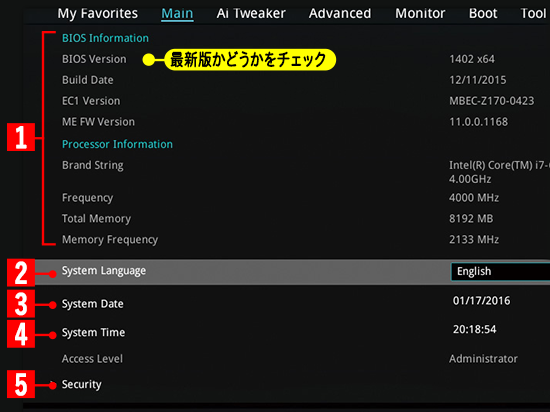The image size is (550, 412).
Task: Click the red number 3 marker
Action: pyautogui.click(x=21, y=304)
